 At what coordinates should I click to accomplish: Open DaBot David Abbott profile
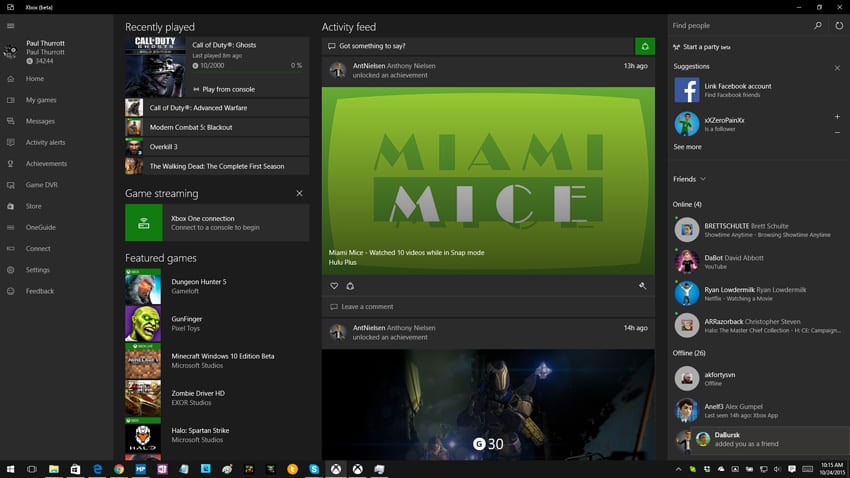[759, 262]
